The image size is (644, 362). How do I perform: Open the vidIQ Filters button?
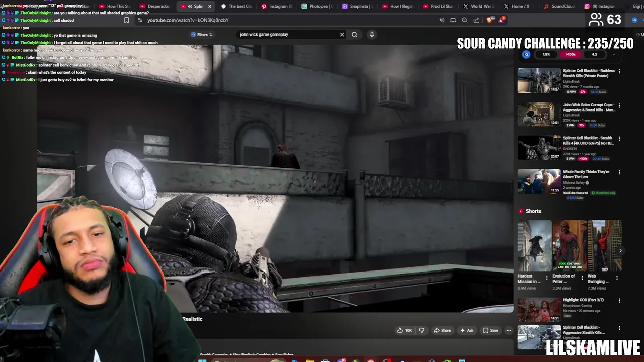[202, 34]
